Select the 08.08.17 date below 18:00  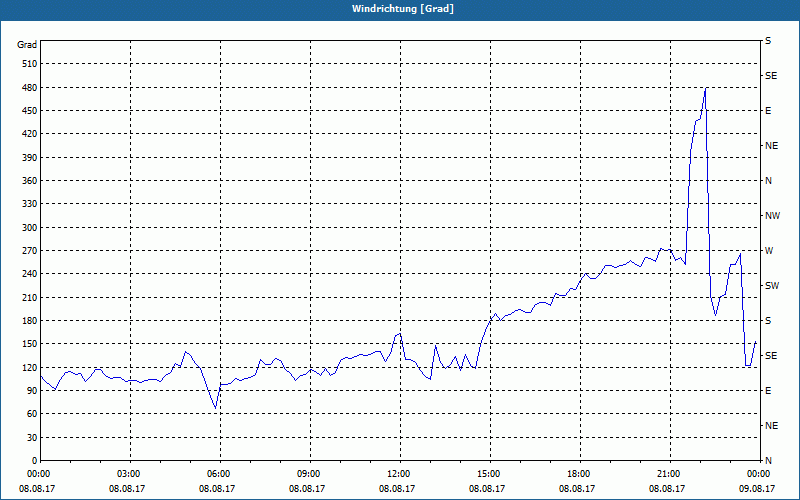pos(577,489)
